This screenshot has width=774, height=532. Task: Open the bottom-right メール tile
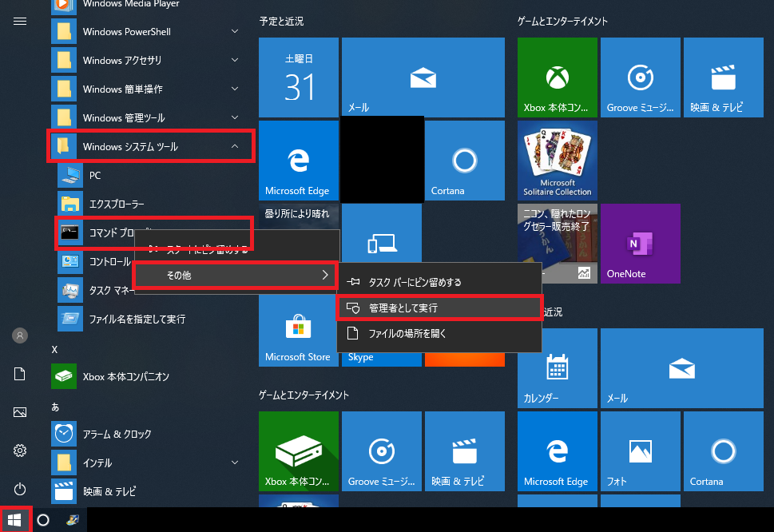[682, 368]
